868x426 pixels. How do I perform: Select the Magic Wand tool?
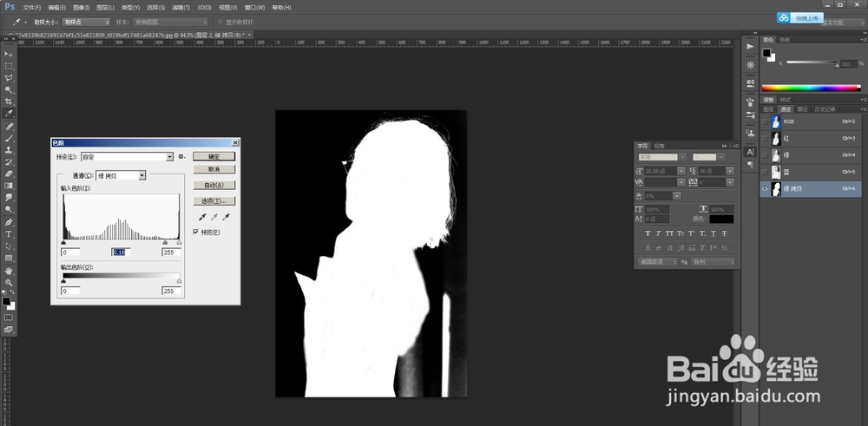pos(9,89)
